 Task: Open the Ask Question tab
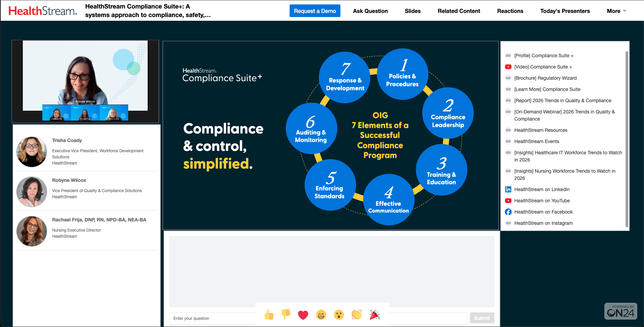tap(370, 11)
